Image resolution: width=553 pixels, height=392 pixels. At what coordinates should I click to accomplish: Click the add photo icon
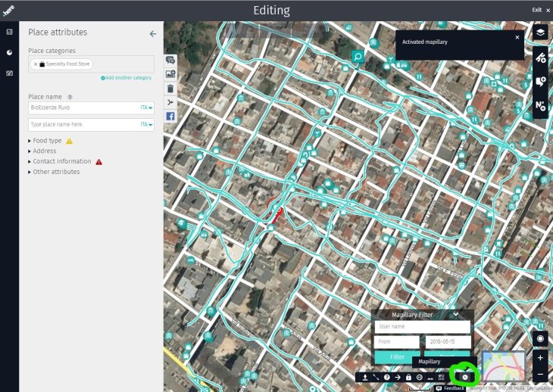pyautogui.click(x=170, y=74)
